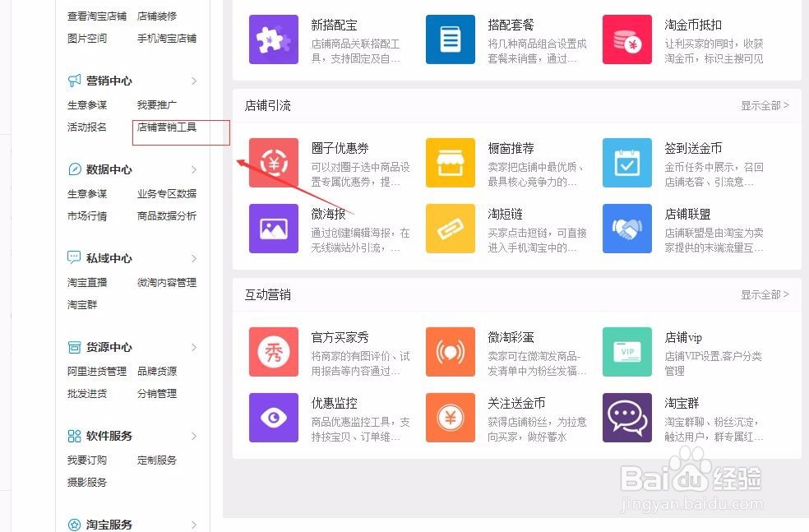
Task: Open the 淘宝群 chat bubble icon
Action: tap(626, 418)
